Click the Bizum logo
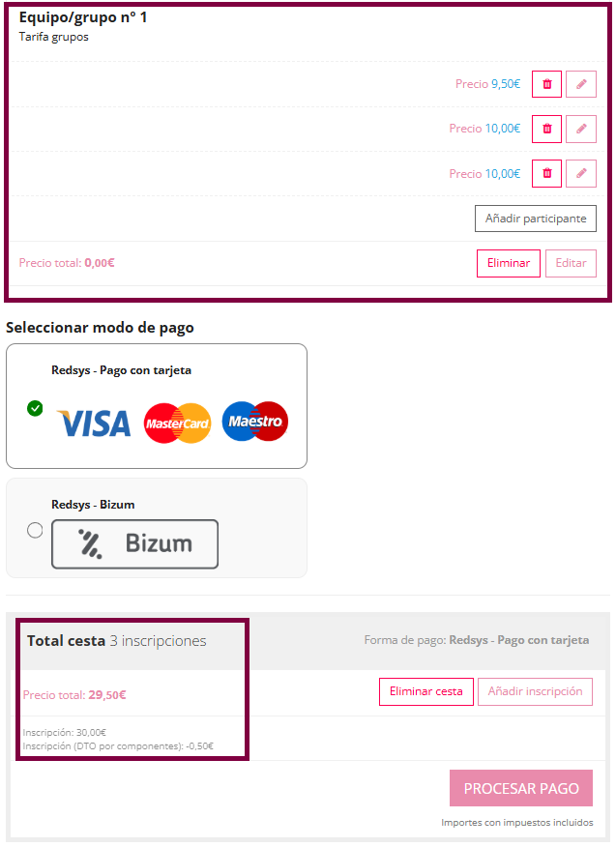Viewport: 616px width, 847px height. [x=134, y=543]
